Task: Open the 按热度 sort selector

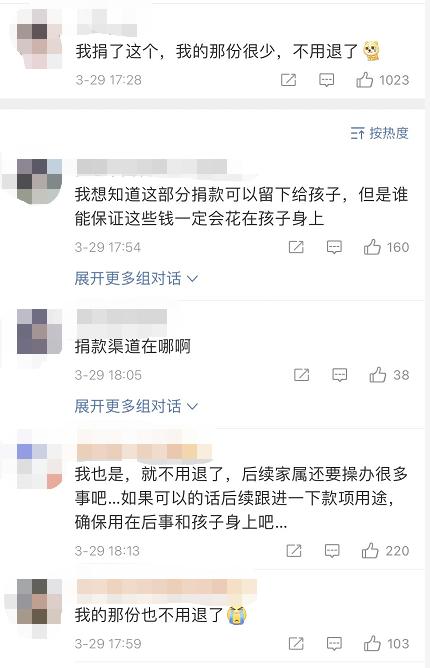Action: pyautogui.click(x=379, y=133)
